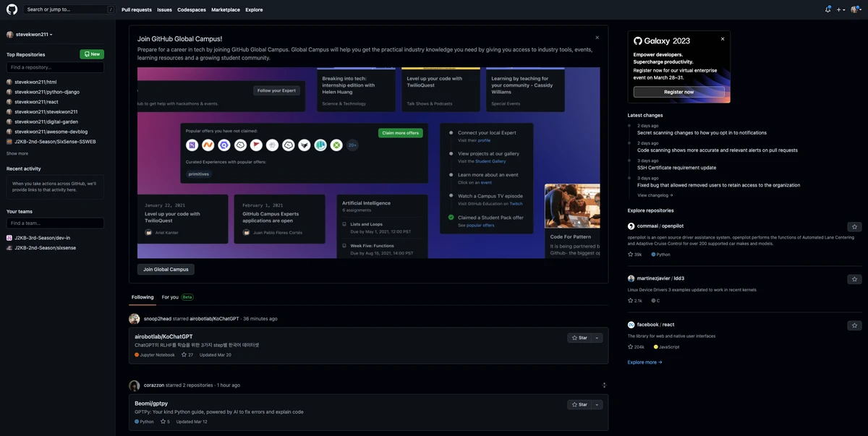Focus the Find a team field
This screenshot has width=868, height=436.
pos(55,223)
